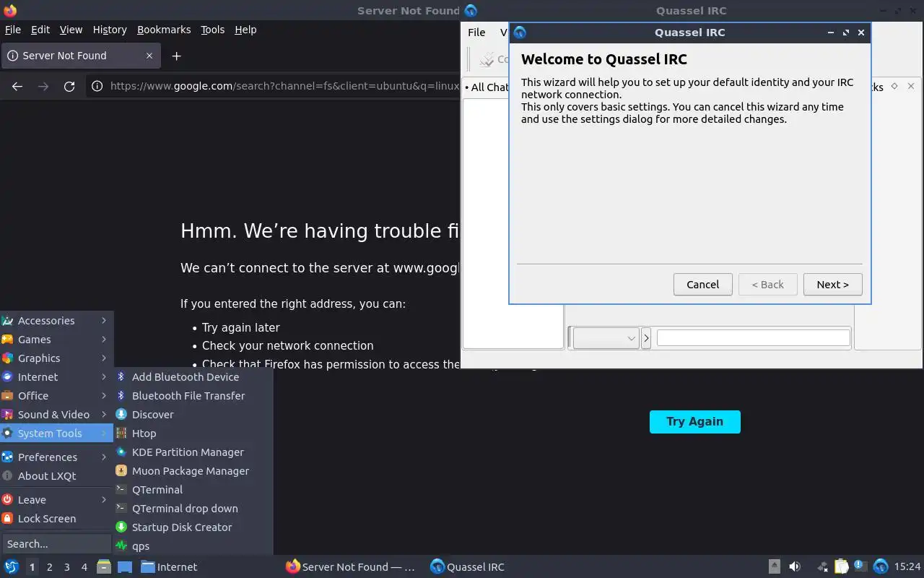Open Firefox History menu
The image size is (924, 578).
click(x=110, y=30)
